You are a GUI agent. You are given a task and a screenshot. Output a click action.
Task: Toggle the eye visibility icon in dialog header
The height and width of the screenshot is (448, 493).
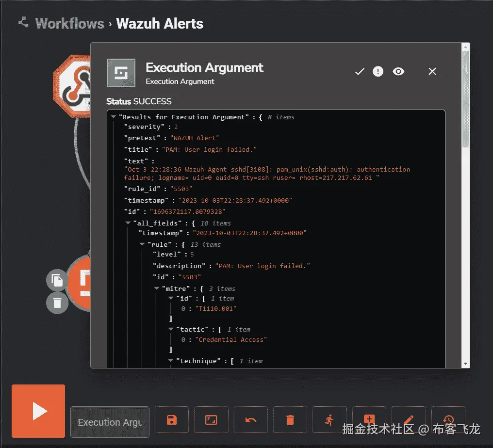[x=398, y=71]
